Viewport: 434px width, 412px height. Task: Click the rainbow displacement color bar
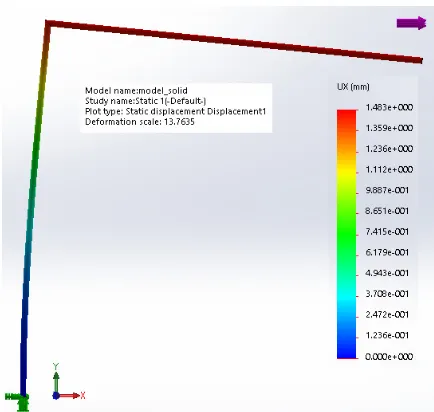click(346, 234)
